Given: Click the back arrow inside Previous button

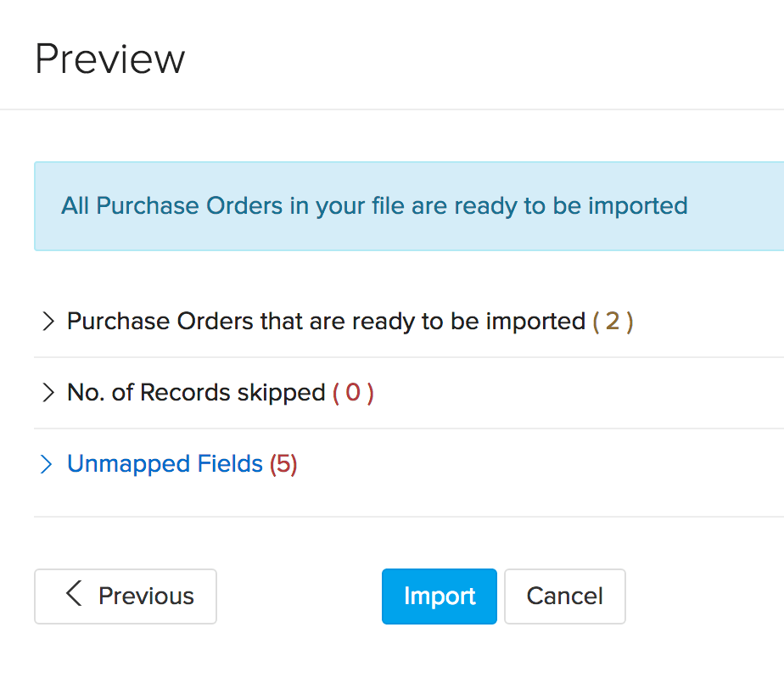Looking at the screenshot, I should [x=73, y=596].
